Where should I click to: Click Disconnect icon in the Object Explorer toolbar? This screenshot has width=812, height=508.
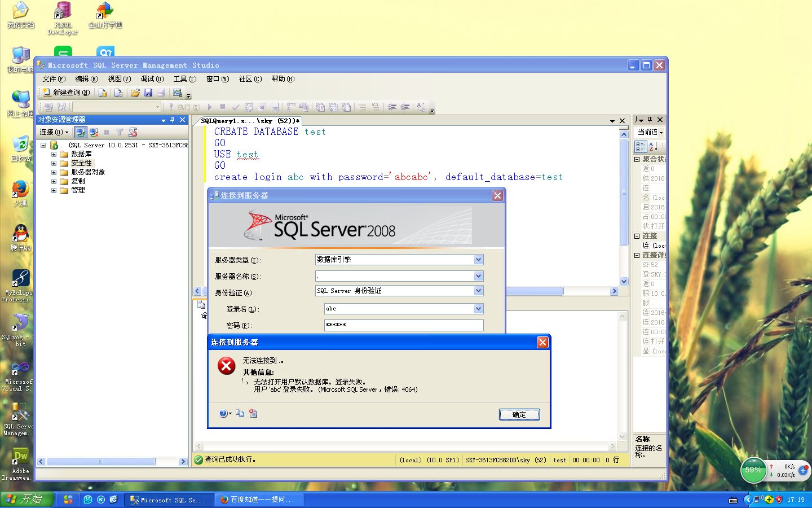[x=94, y=132]
